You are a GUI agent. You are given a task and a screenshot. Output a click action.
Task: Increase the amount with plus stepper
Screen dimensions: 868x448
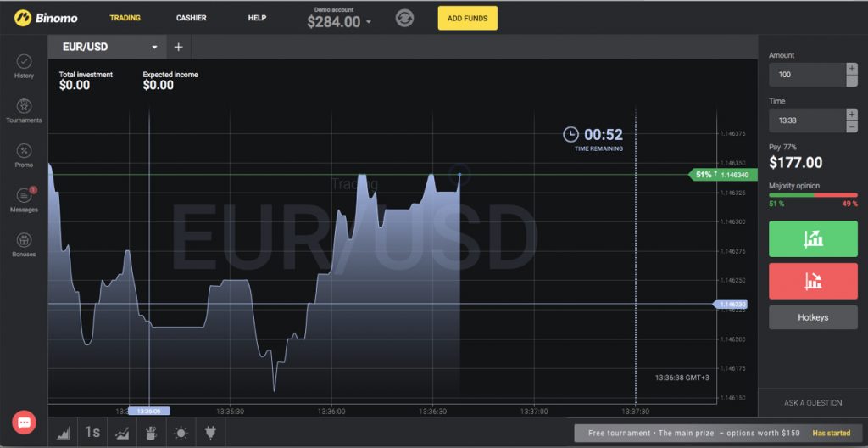(852, 68)
